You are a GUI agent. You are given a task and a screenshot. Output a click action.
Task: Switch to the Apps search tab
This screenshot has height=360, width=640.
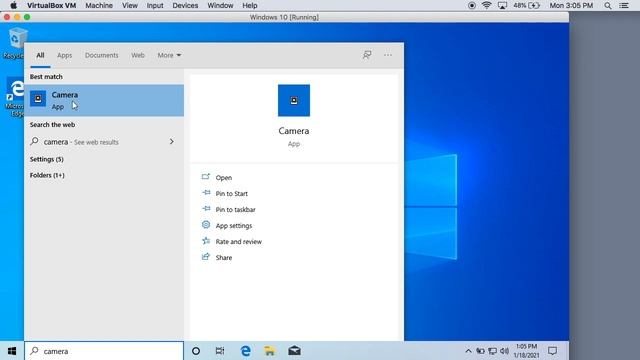coord(64,55)
